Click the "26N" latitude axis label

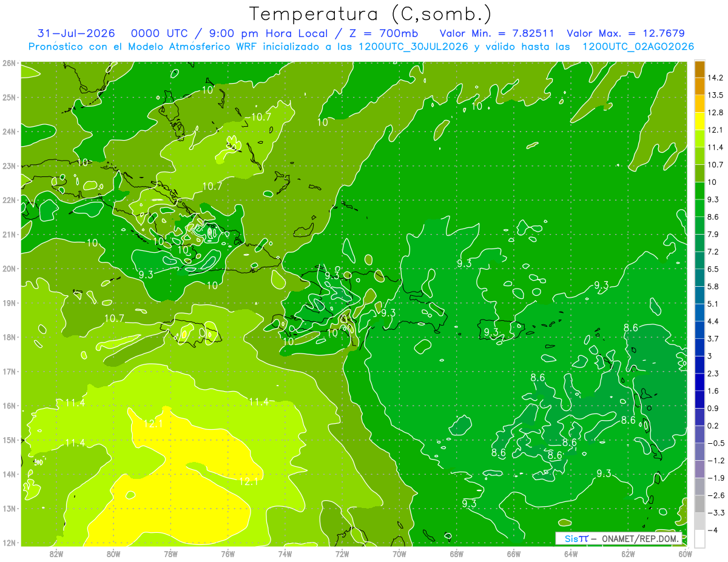8,63
